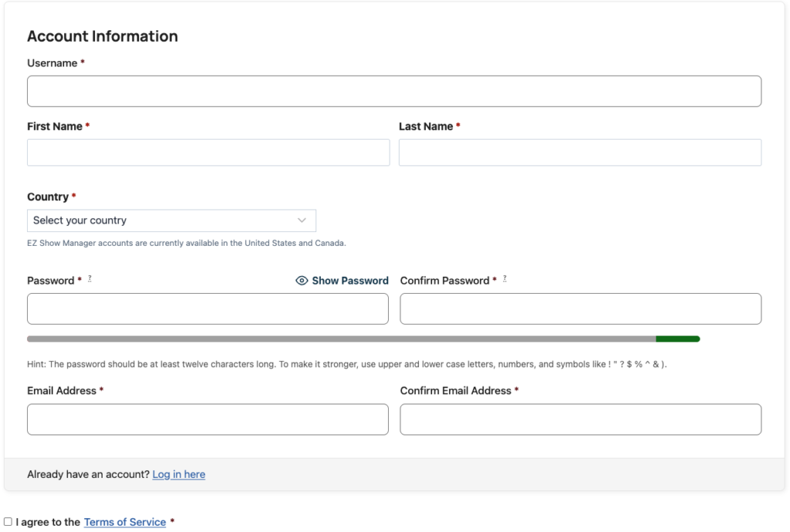Click into the First Name field

(x=208, y=153)
